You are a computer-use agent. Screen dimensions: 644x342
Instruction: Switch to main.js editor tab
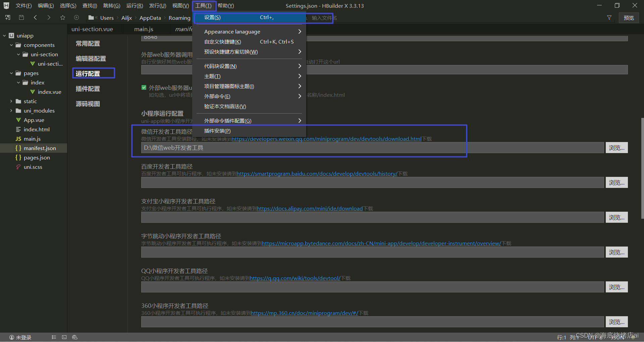tap(144, 29)
